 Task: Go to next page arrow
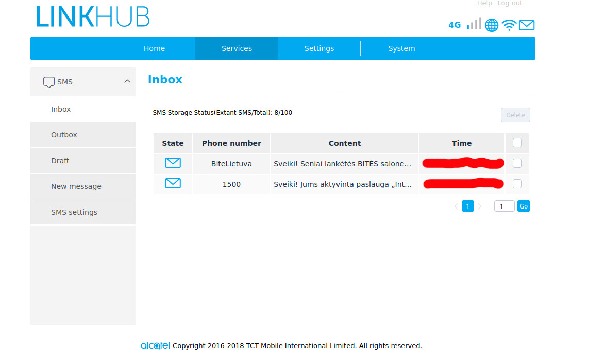tap(480, 206)
